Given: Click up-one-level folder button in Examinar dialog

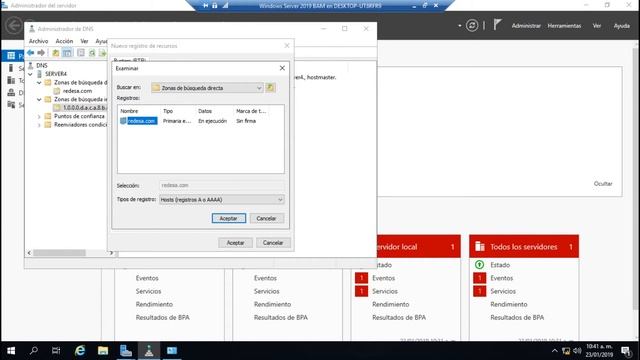Looking at the screenshot, I should pyautogui.click(x=270, y=88).
